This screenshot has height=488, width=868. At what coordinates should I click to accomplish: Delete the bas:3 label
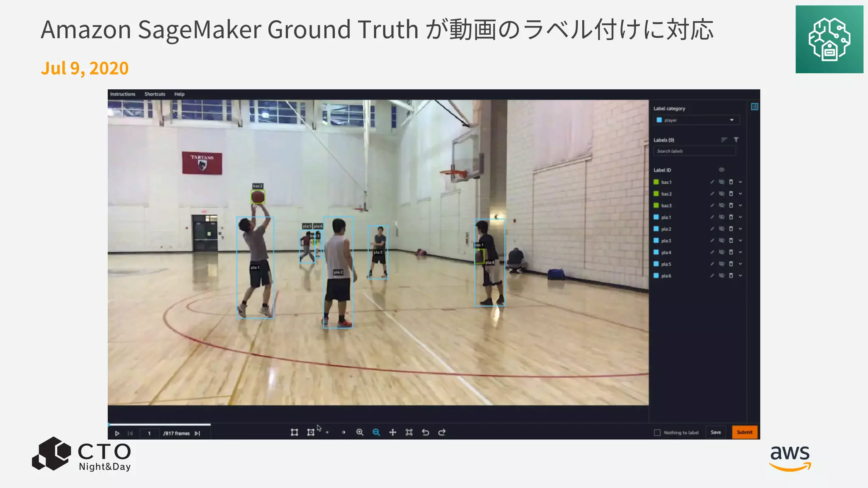[x=731, y=205]
